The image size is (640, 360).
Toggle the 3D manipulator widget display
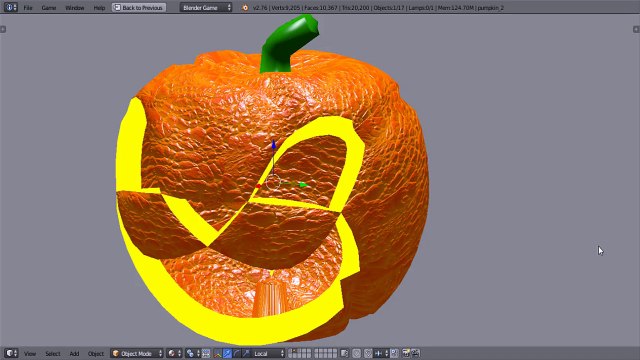(217, 353)
